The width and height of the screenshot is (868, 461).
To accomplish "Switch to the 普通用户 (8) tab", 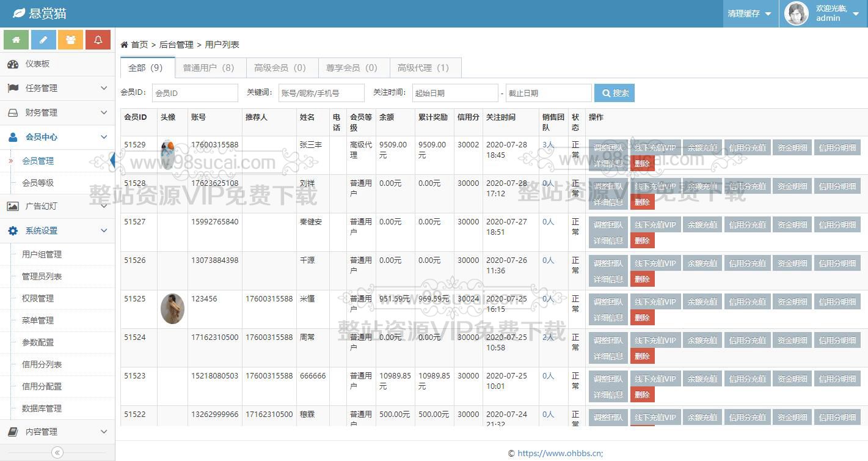I will coord(210,67).
